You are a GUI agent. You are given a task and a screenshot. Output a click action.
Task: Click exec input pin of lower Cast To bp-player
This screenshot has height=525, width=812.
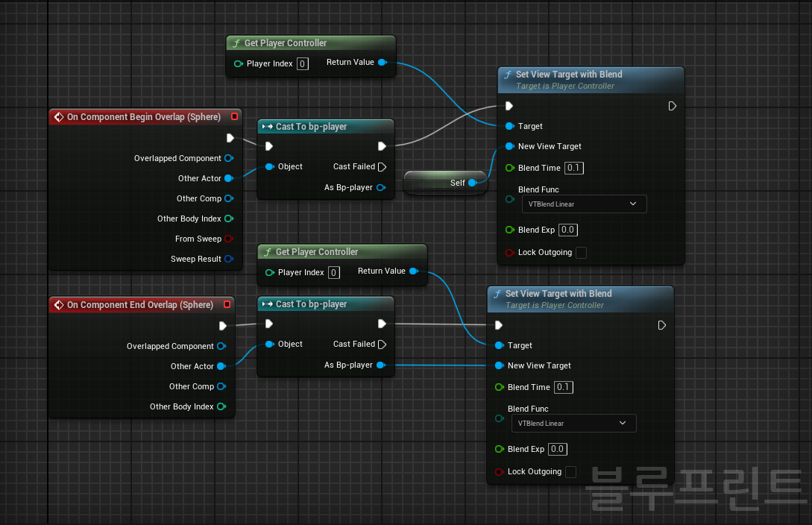tap(268, 324)
